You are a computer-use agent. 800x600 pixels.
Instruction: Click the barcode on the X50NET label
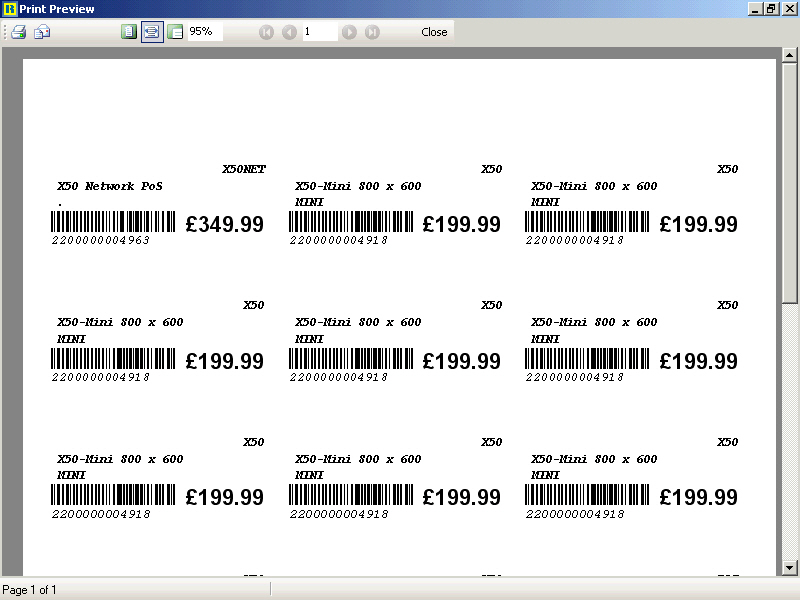click(x=114, y=221)
